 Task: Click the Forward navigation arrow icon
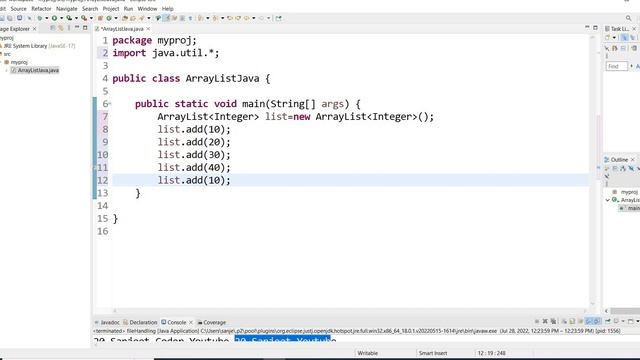(261, 18)
